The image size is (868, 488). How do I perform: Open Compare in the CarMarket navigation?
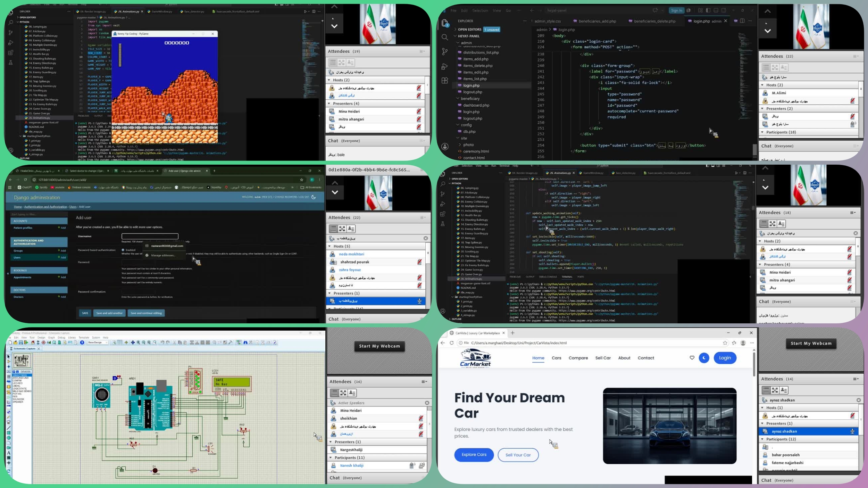[578, 358]
